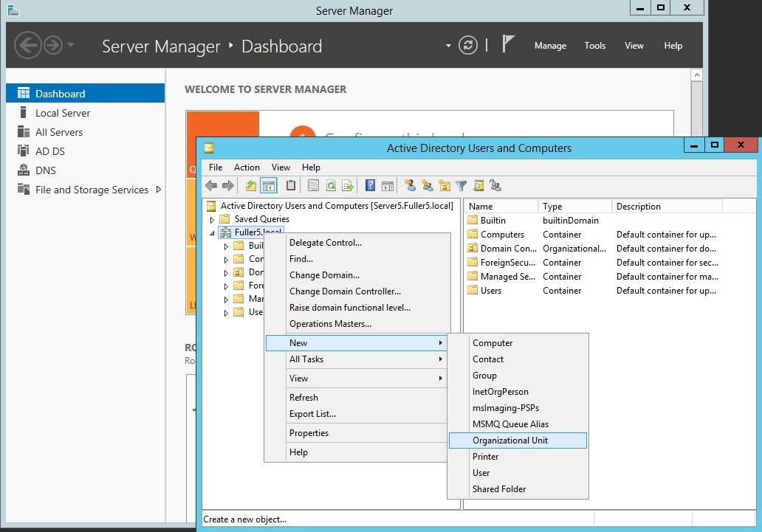
Task: Open the Manage menu in Server Manager
Action: [x=550, y=46]
